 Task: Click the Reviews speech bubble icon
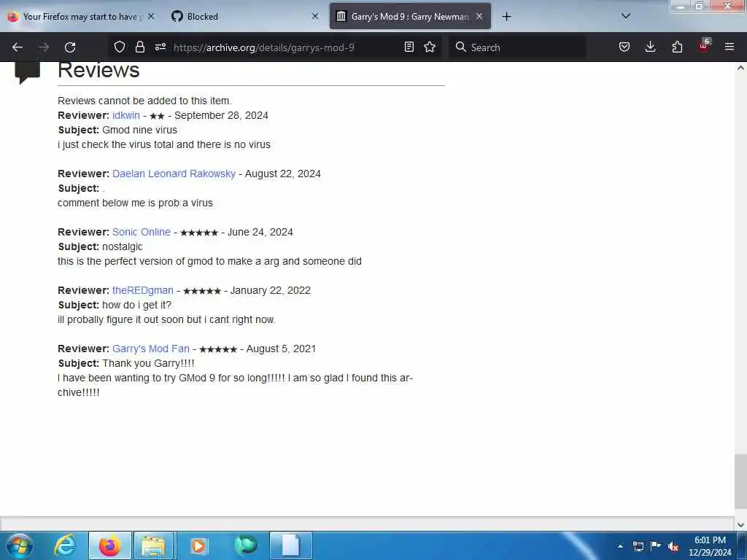click(x=27, y=72)
